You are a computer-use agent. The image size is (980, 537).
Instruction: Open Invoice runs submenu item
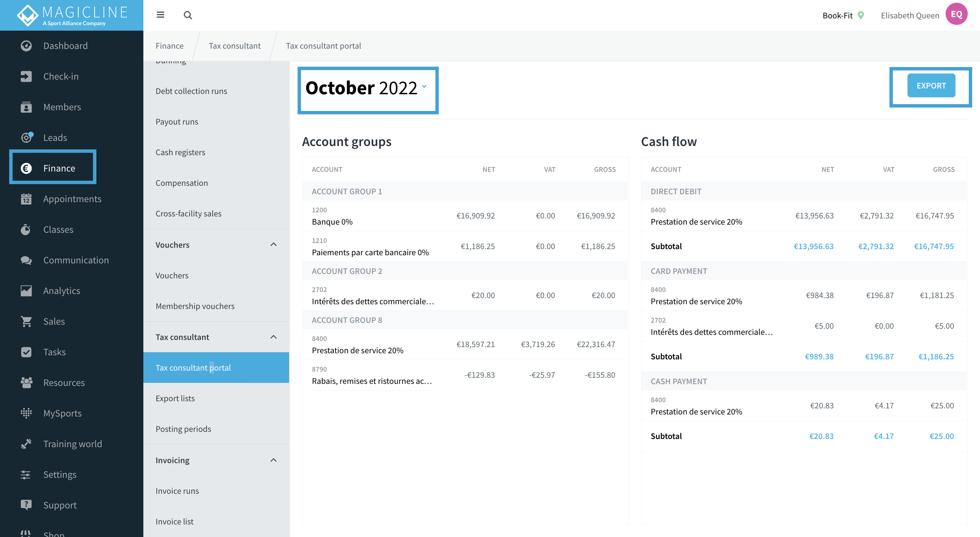[x=216, y=491]
